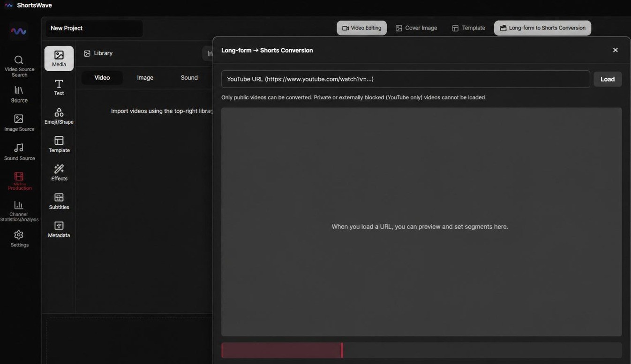
Task: Open Channel Statistics/Analysis
Action: click(19, 210)
